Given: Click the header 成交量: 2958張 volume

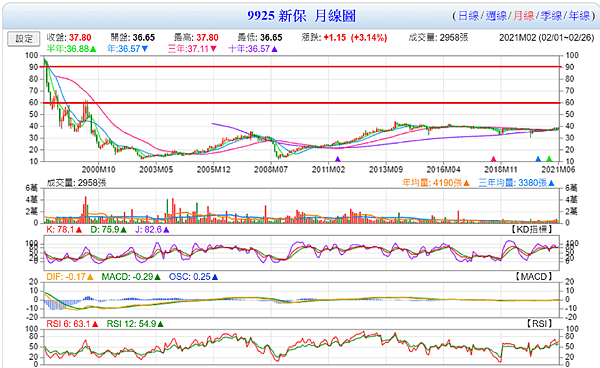Looking at the screenshot, I should [439, 37].
